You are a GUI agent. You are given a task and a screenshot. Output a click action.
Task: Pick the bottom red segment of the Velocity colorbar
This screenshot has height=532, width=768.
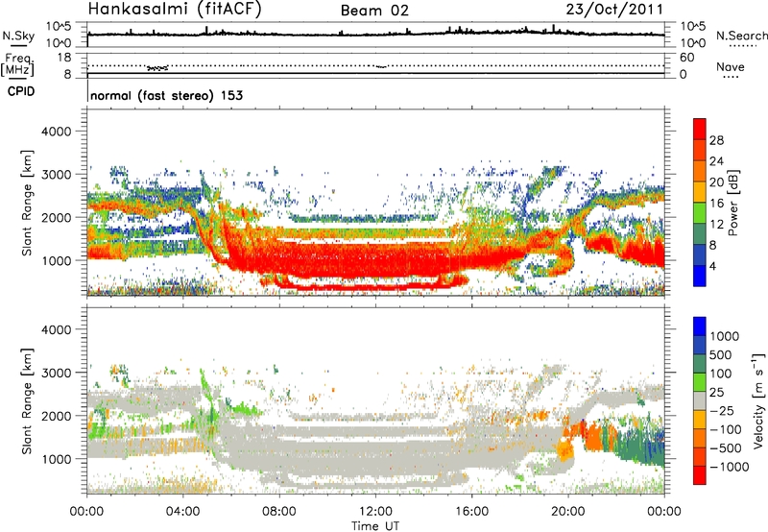[700, 475]
